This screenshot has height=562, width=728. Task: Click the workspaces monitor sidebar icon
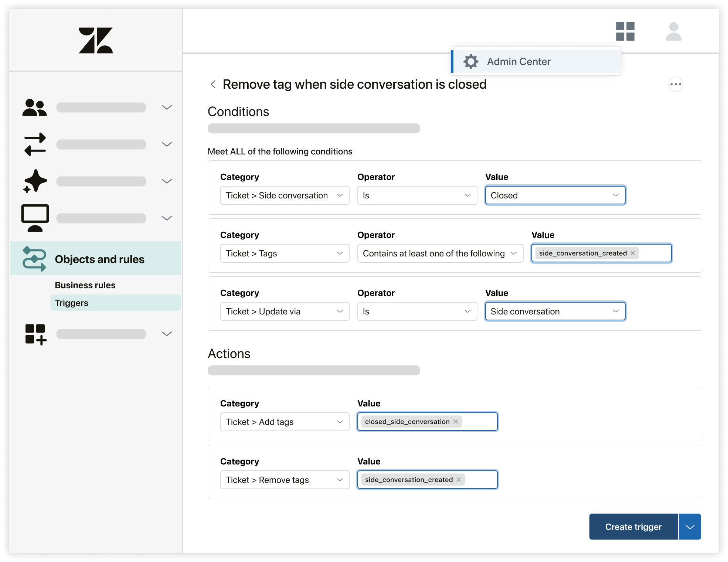point(34,218)
